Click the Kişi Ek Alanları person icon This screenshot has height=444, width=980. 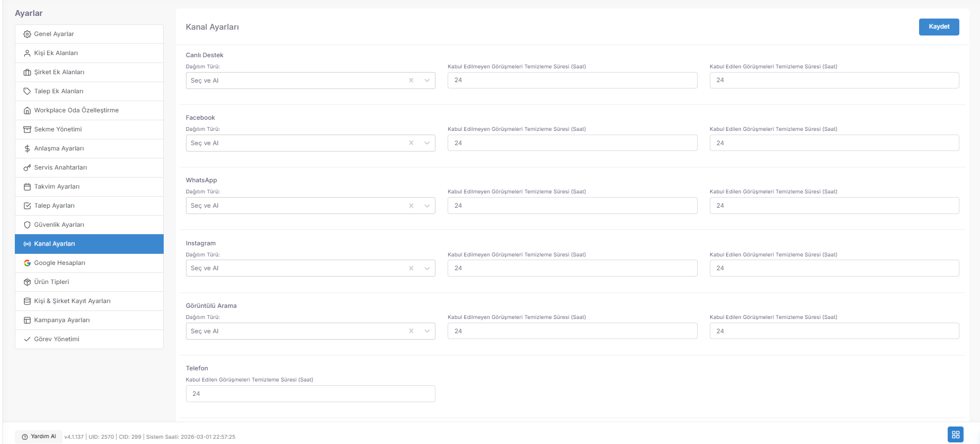pos(27,53)
